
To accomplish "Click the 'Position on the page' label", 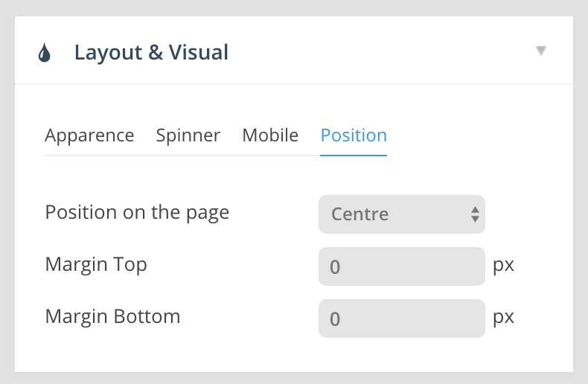I will pyautogui.click(x=137, y=212).
